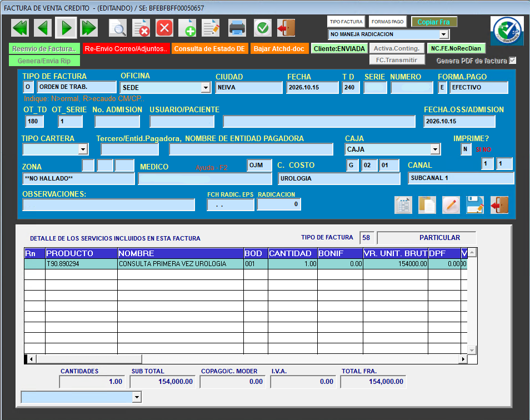This screenshot has width=530, height=420.
Task: Create a new document with the green plus icon
Action: click(187, 28)
